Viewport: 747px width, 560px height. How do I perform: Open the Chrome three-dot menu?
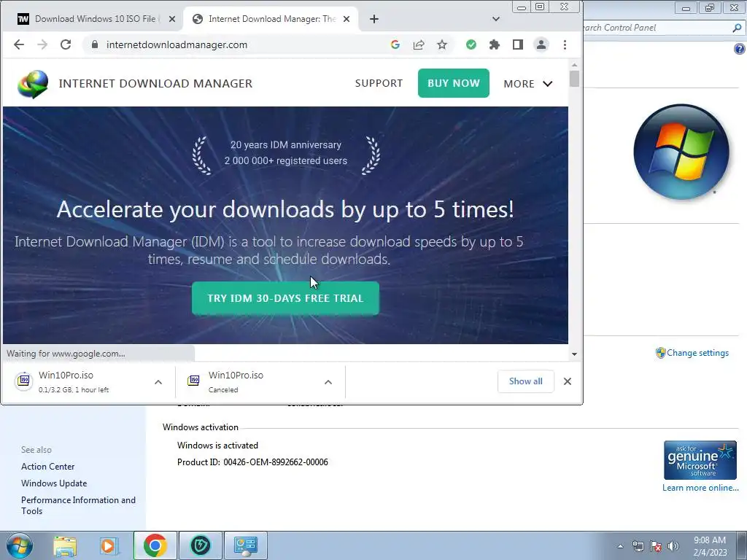565,44
